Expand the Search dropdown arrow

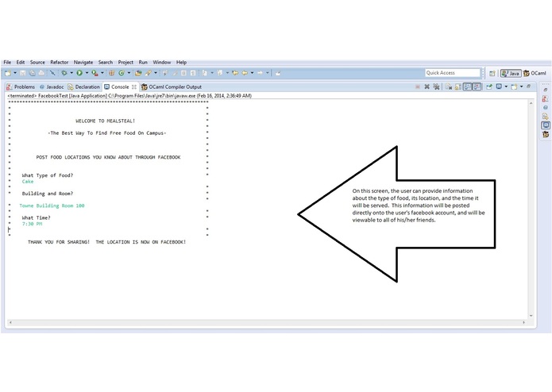(x=155, y=73)
